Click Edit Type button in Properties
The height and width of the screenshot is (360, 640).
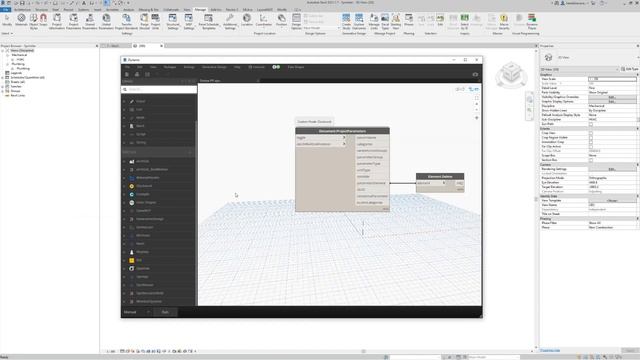630,69
